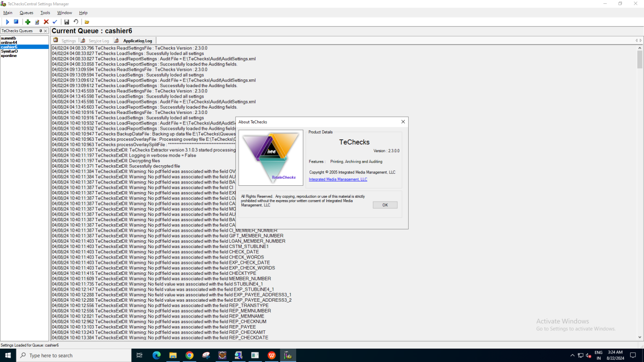
Task: Open WPS Office from the taskbar
Action: tap(272, 355)
